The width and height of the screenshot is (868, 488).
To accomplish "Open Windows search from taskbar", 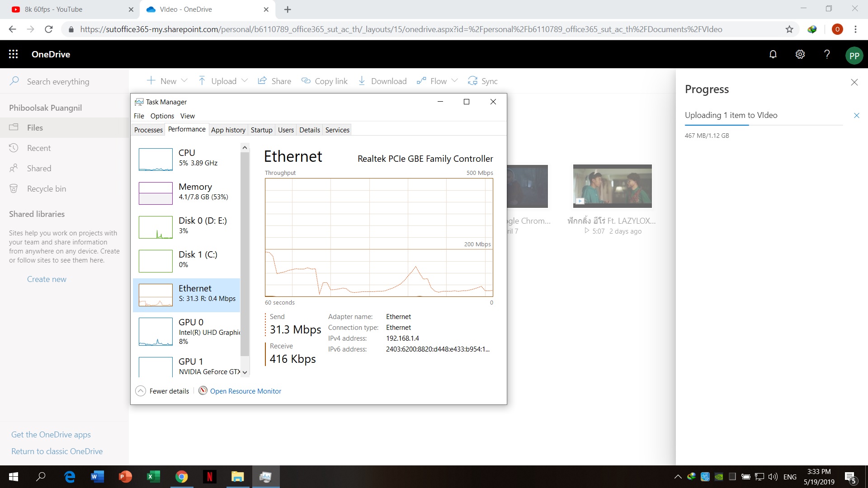I will point(41,477).
